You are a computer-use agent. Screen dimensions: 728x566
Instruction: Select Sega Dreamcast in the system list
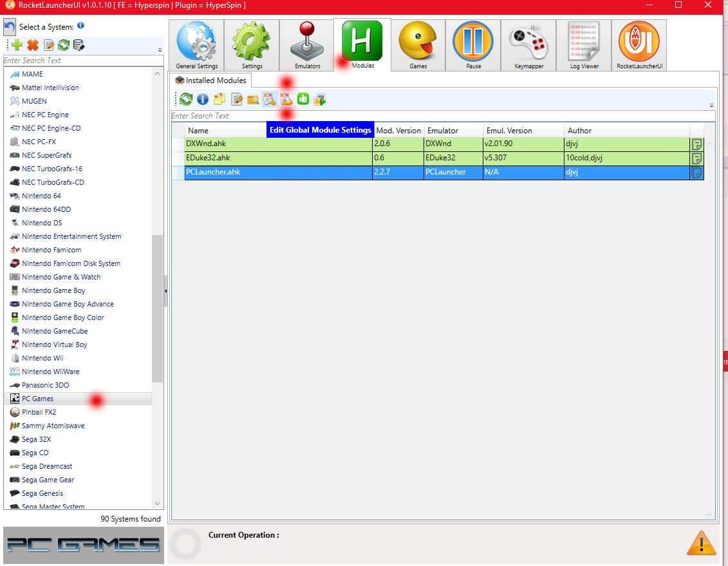[x=47, y=466]
